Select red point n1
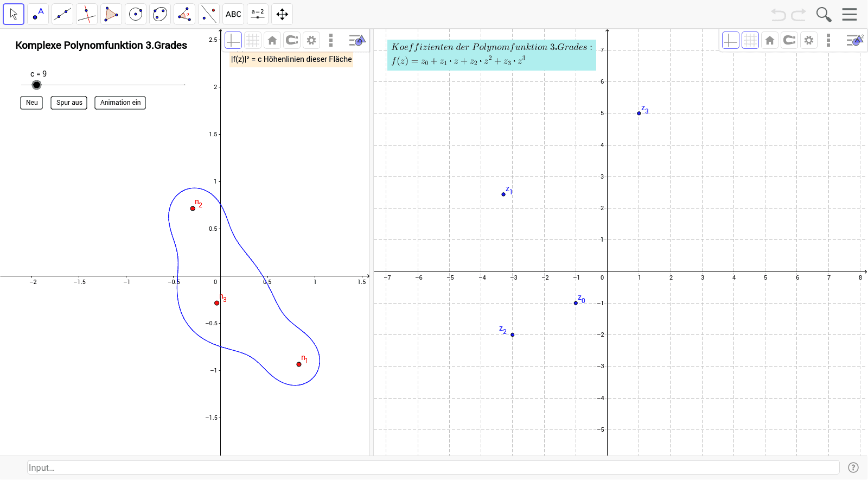The width and height of the screenshot is (868, 480). tap(299, 364)
